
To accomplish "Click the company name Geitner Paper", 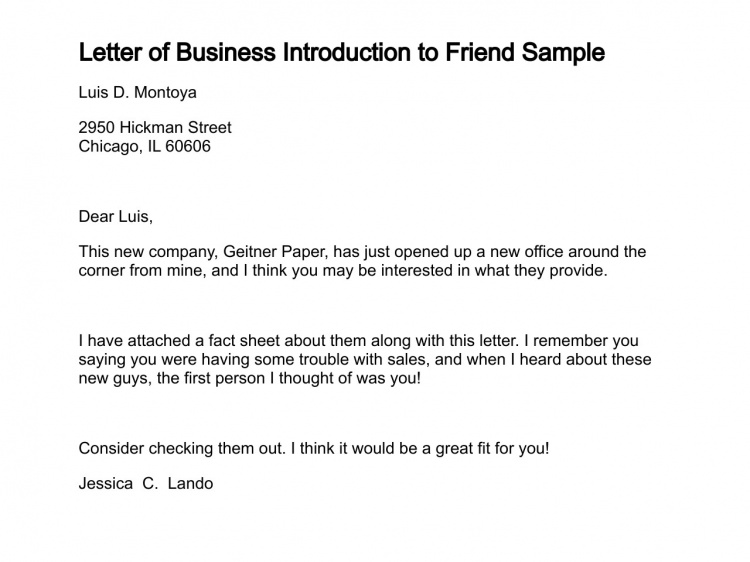I will [276, 252].
